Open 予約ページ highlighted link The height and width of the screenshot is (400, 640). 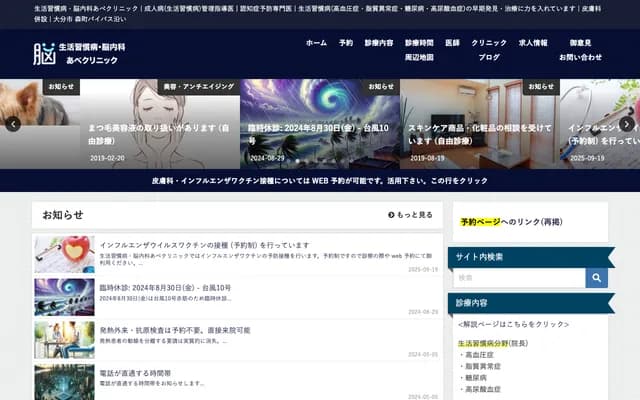[480, 222]
